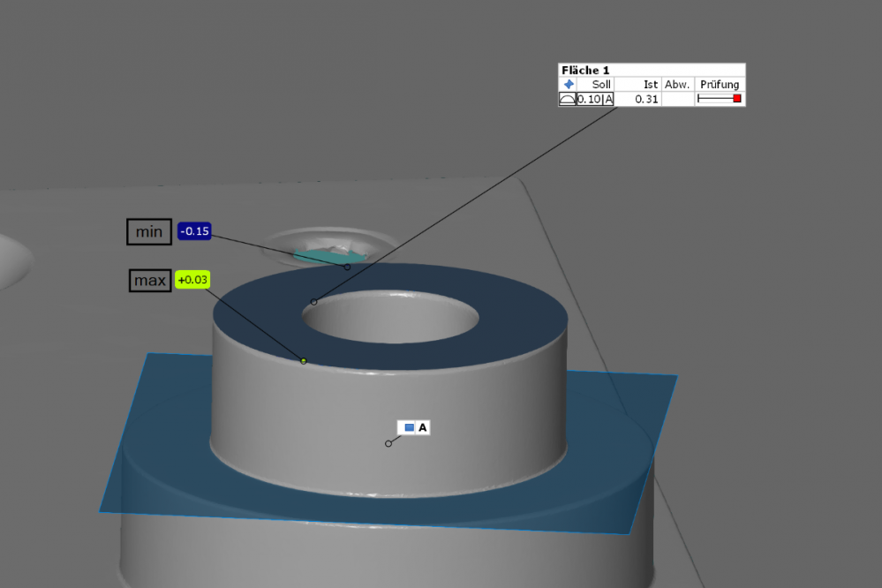The width and height of the screenshot is (882, 588).
Task: Click the max label box
Action: 148,281
